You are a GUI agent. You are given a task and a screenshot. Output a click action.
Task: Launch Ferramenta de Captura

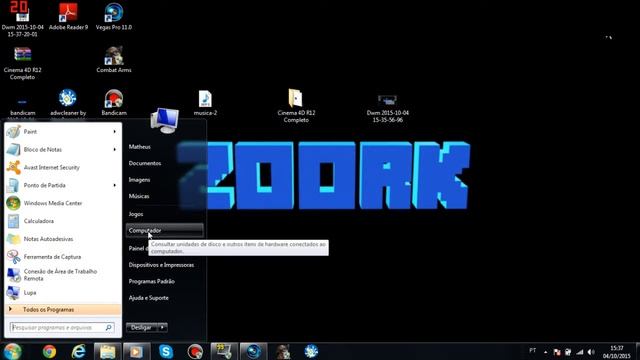(63, 257)
